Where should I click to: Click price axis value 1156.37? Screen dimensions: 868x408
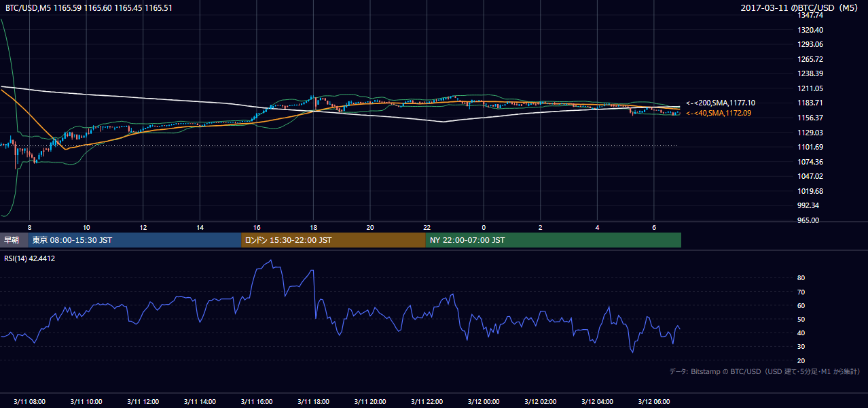pyautogui.click(x=812, y=118)
